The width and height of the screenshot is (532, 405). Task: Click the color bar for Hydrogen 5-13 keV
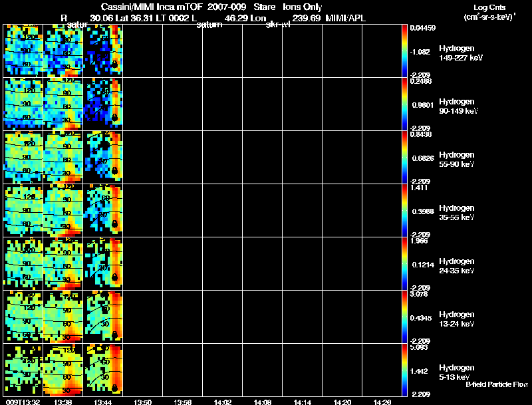pyautogui.click(x=404, y=370)
